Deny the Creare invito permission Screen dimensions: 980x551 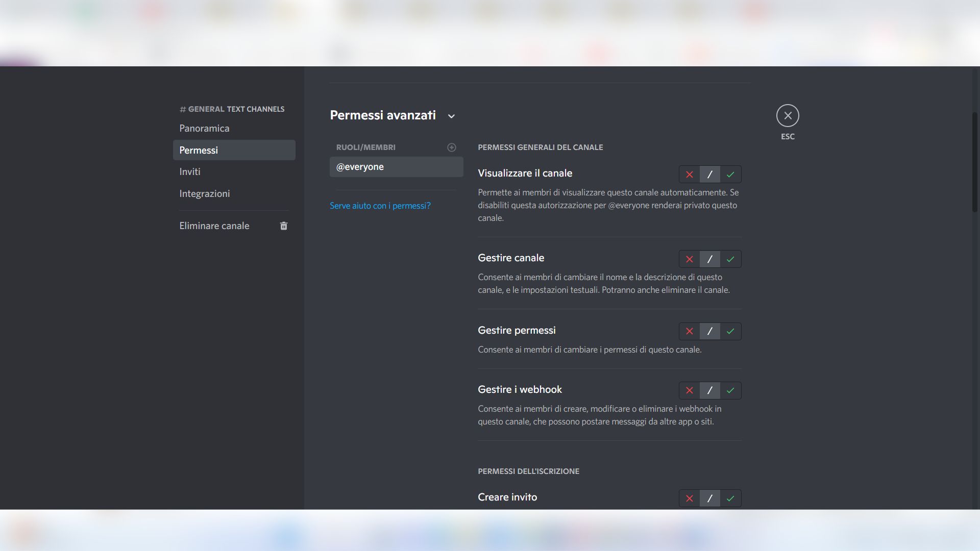(x=690, y=498)
